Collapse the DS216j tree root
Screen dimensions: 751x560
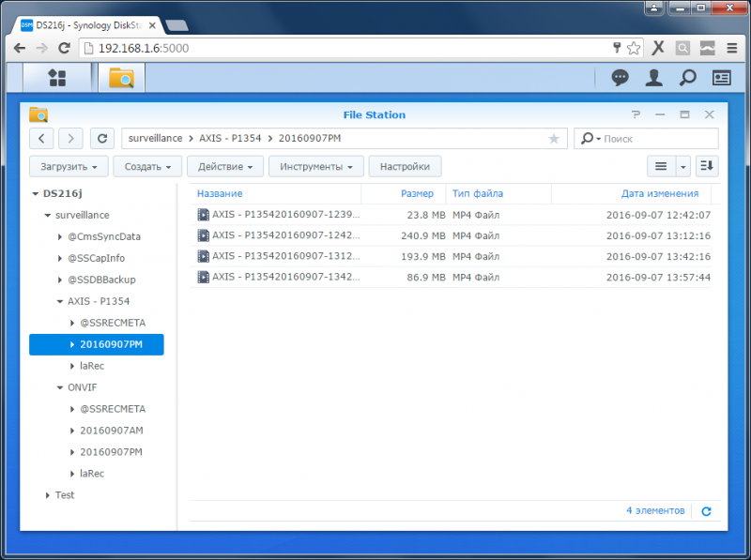[35, 194]
